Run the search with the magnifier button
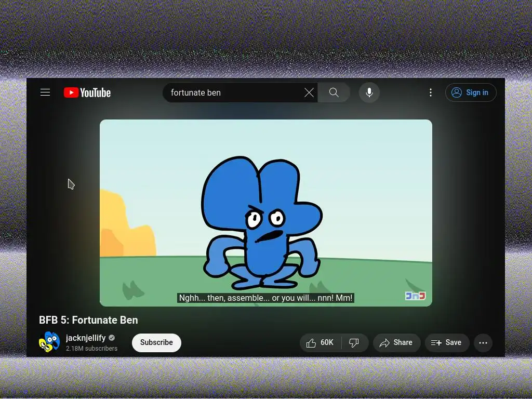 click(334, 92)
